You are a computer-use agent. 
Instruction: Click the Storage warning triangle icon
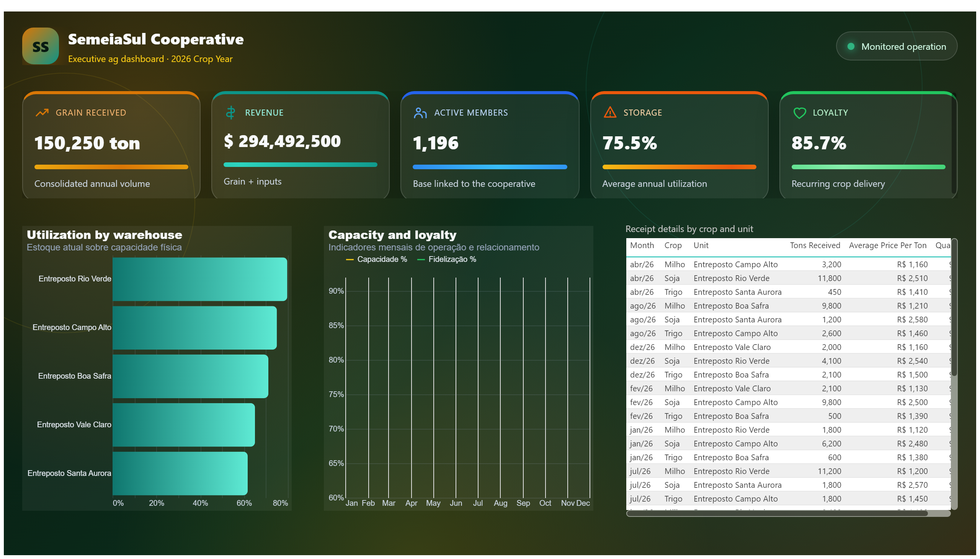coord(609,113)
